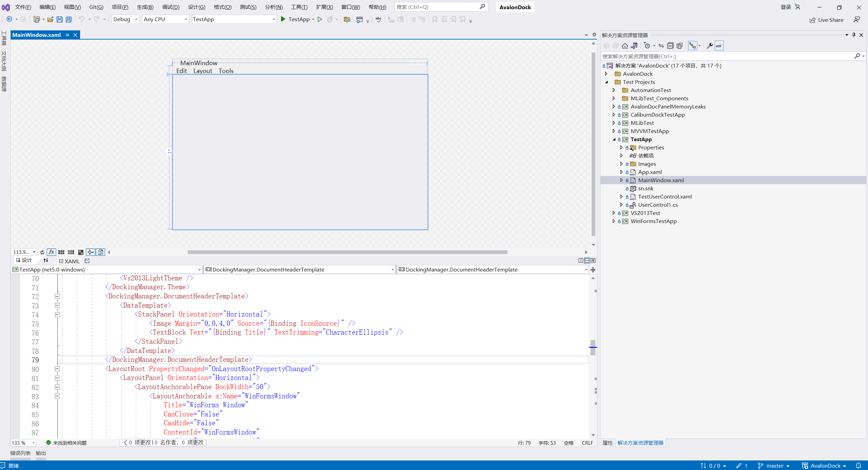Click the Live Share button
868x470 pixels.
click(826, 20)
